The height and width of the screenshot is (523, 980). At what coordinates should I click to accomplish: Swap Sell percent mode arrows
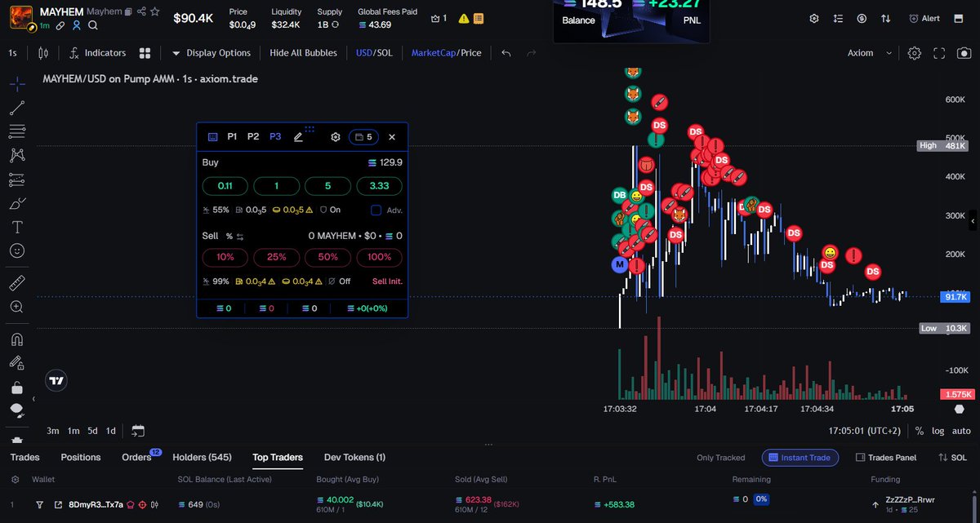241,236
